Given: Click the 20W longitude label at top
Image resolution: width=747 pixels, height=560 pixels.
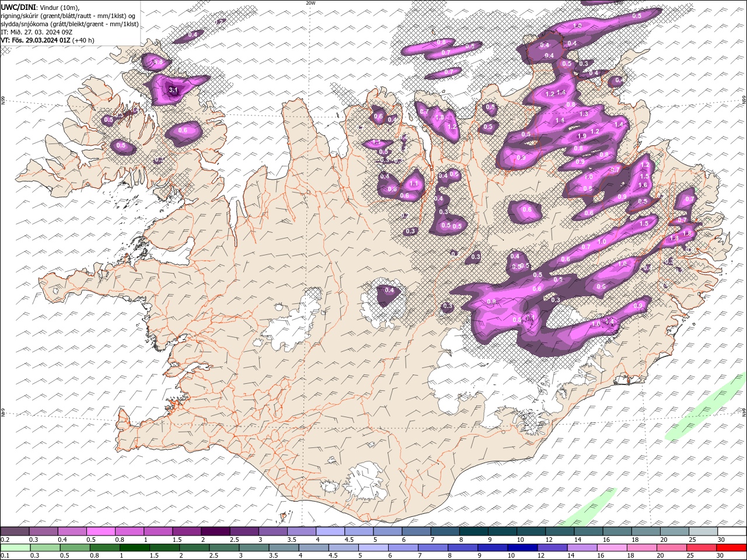Looking at the screenshot, I should point(310,3).
